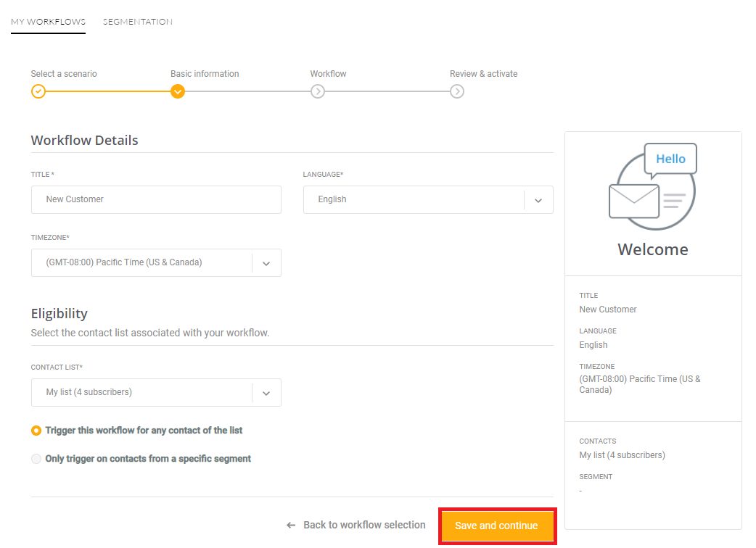The image size is (756, 548).
Task: Click the Save and continue button
Action: (x=496, y=526)
